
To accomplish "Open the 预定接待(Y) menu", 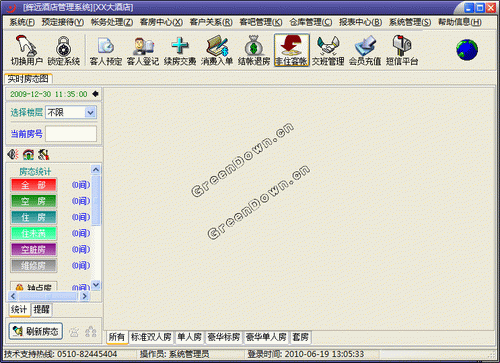I will [63, 22].
